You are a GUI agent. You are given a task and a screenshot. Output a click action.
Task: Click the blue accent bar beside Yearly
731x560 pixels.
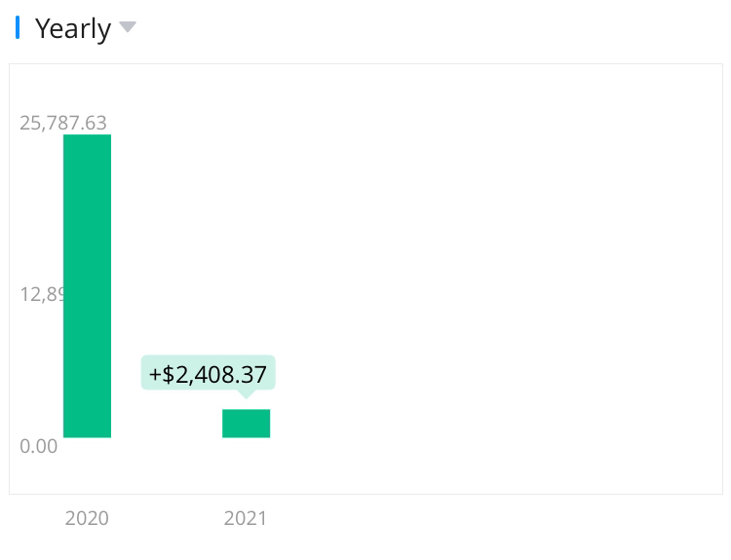click(x=18, y=27)
